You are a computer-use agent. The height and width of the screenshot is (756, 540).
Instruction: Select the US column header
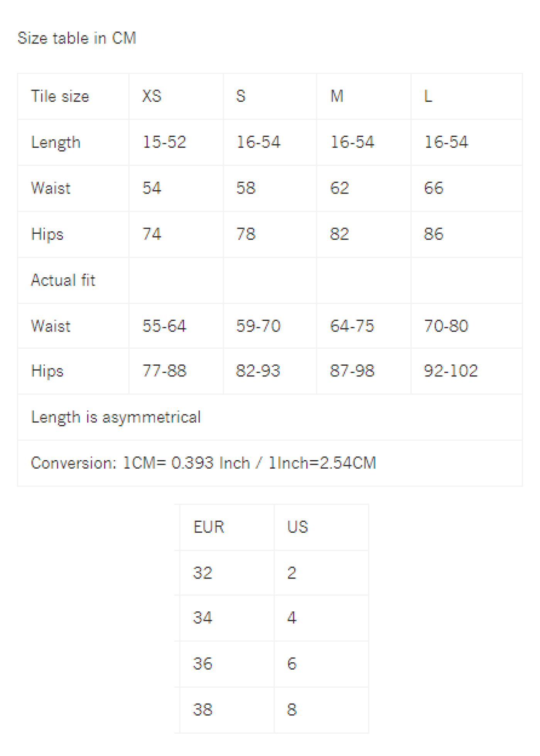297,527
